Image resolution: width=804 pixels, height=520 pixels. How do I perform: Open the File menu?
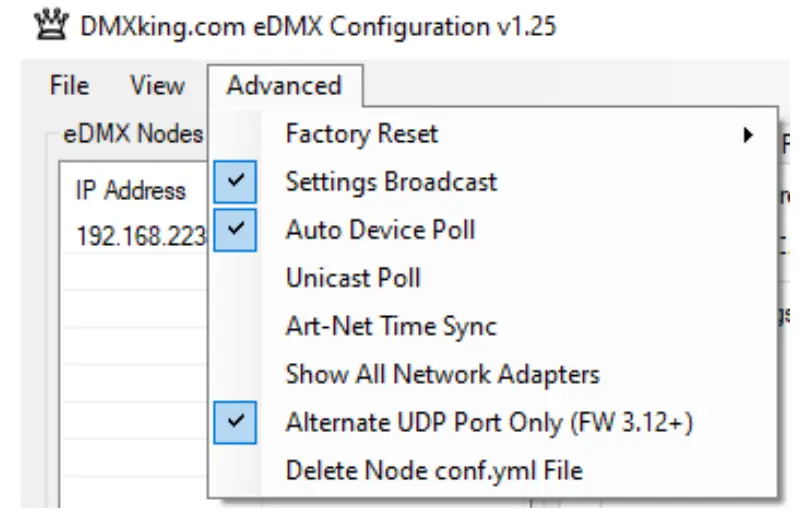[69, 86]
